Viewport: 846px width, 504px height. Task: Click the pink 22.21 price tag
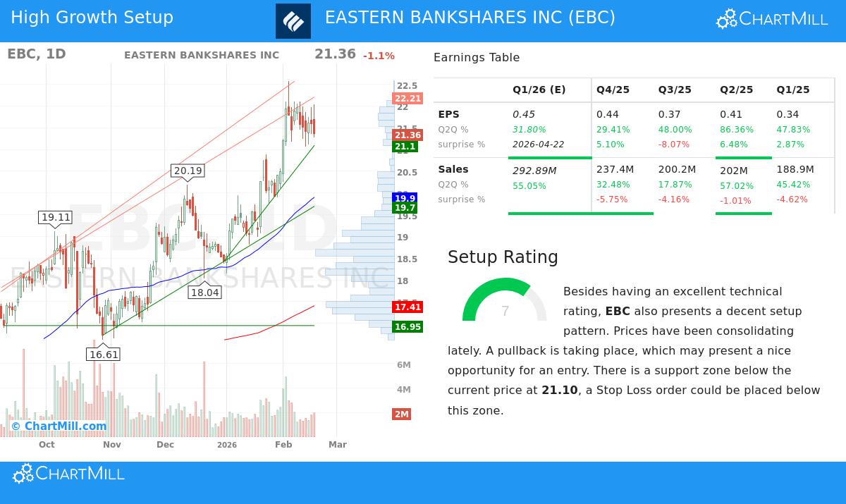(407, 98)
